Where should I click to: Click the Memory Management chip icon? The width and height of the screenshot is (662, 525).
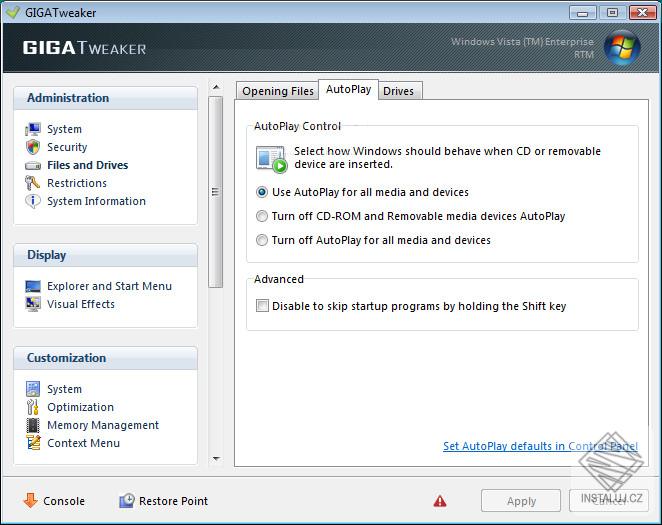click(33, 425)
